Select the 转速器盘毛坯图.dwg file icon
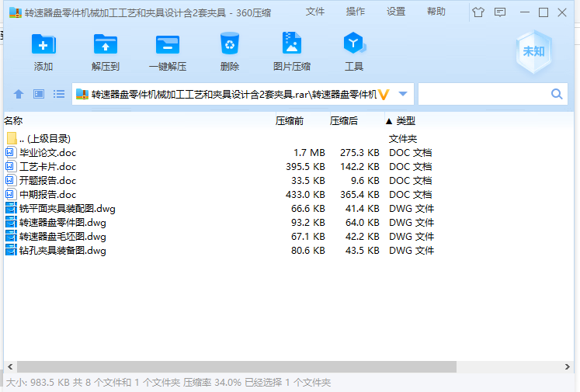 11,237
